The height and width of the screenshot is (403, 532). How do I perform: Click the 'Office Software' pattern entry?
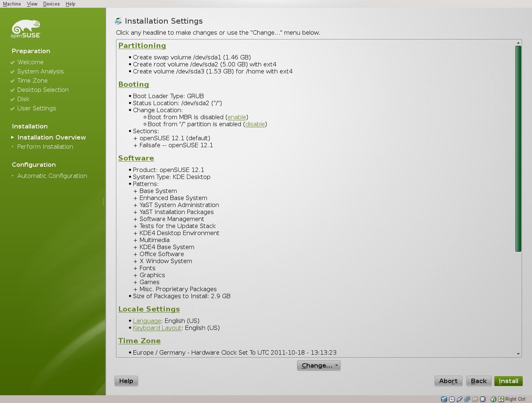(161, 254)
